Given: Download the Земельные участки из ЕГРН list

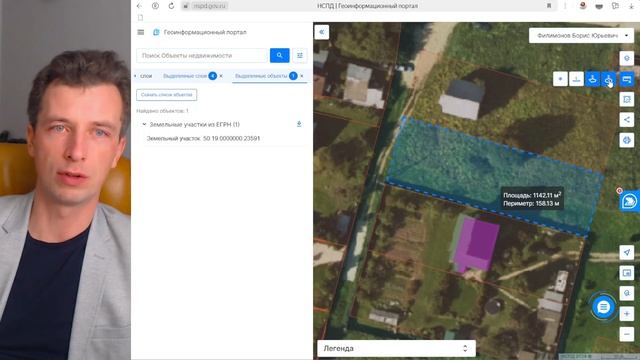Looking at the screenshot, I should point(299,124).
